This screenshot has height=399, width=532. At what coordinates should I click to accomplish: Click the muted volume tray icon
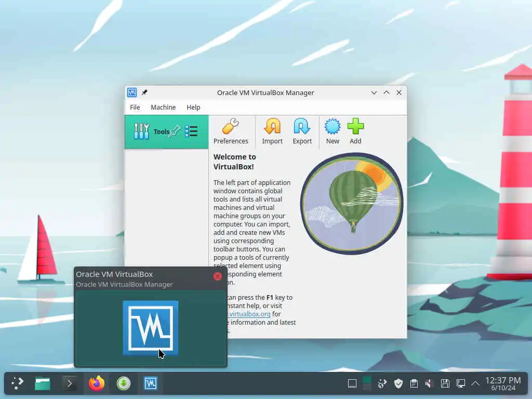tap(430, 384)
